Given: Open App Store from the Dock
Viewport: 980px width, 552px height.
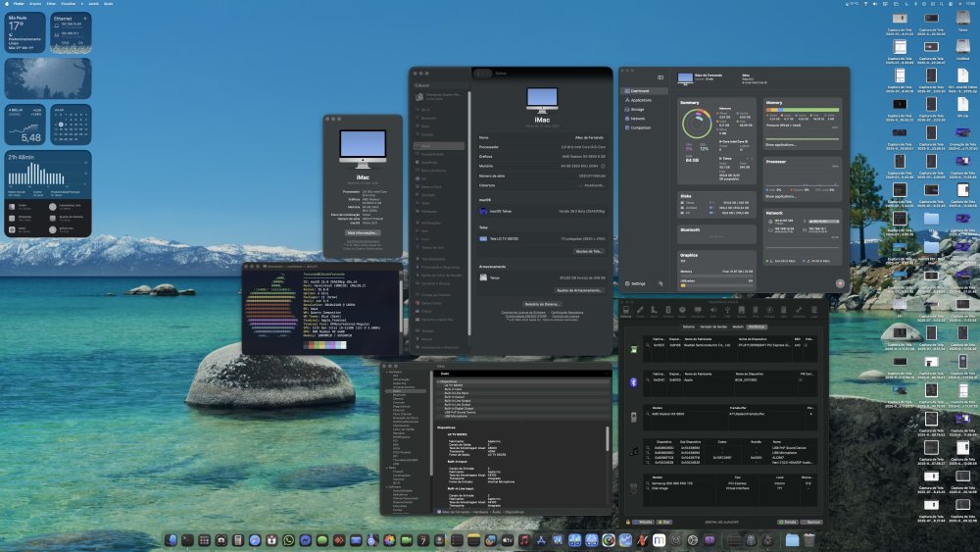Looking at the screenshot, I should 541,540.
